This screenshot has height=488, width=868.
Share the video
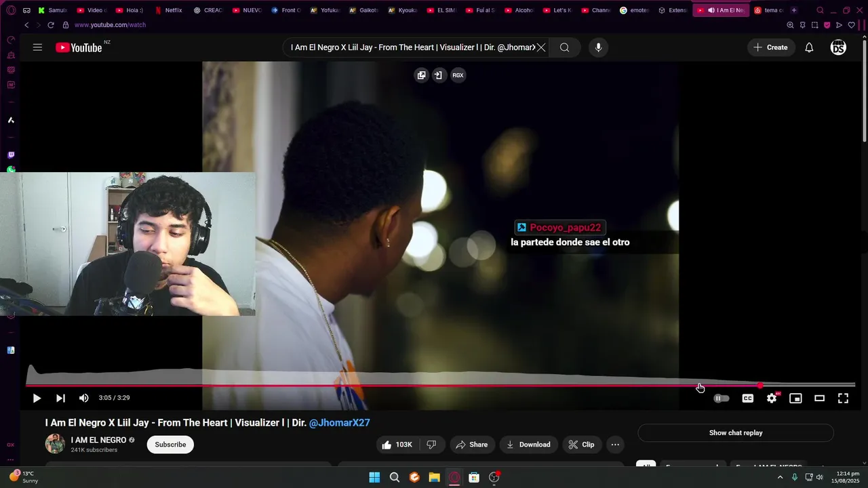click(x=472, y=445)
